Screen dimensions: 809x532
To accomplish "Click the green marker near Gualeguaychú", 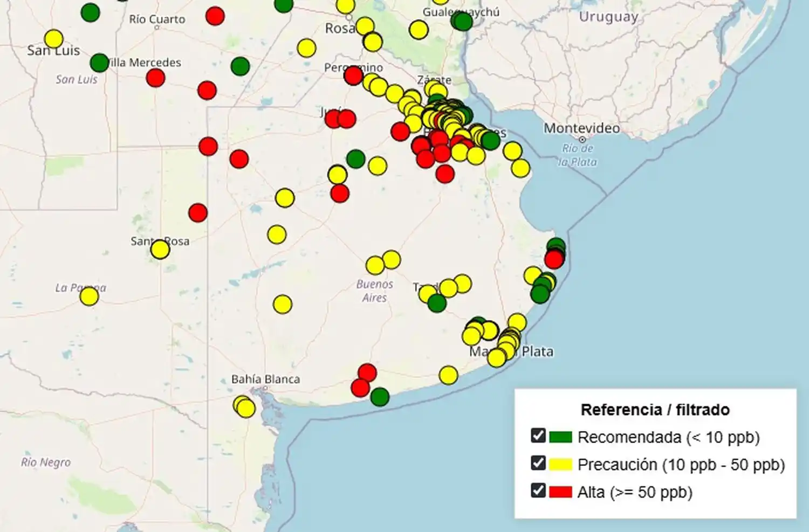I will 461,23.
